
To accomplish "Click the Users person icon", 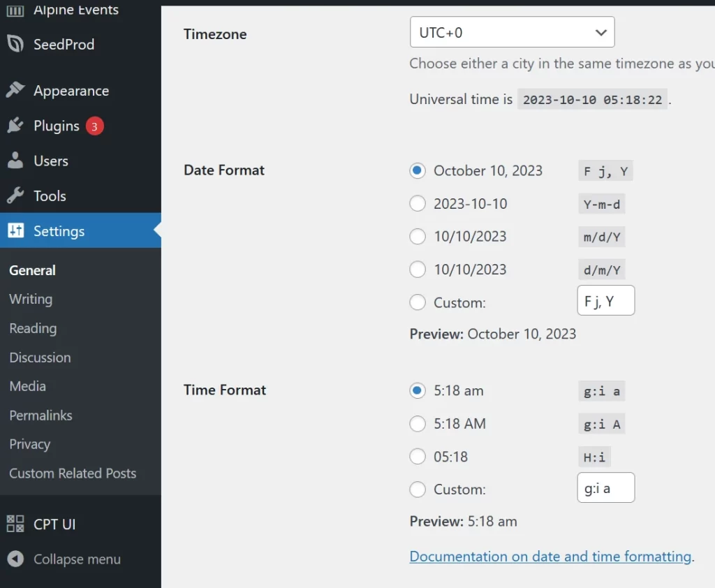I will click(15, 161).
